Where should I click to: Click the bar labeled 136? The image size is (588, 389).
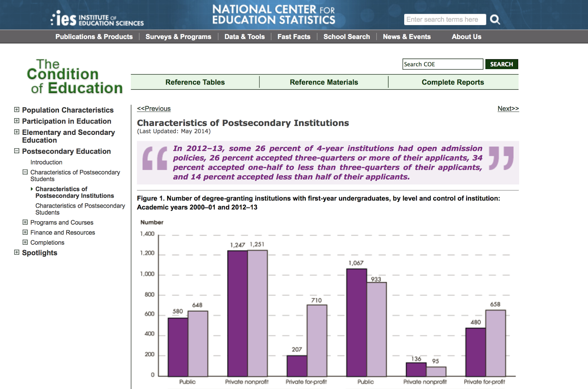[x=416, y=370]
